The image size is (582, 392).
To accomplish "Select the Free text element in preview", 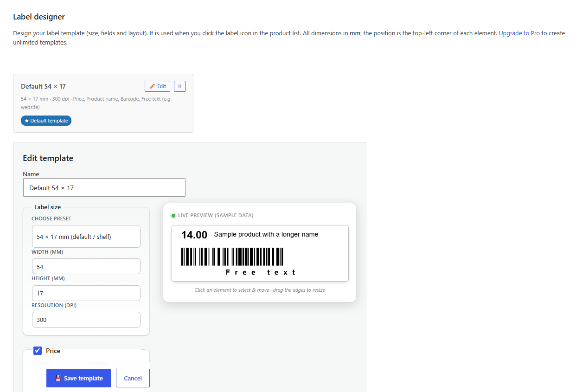I will [x=261, y=272].
